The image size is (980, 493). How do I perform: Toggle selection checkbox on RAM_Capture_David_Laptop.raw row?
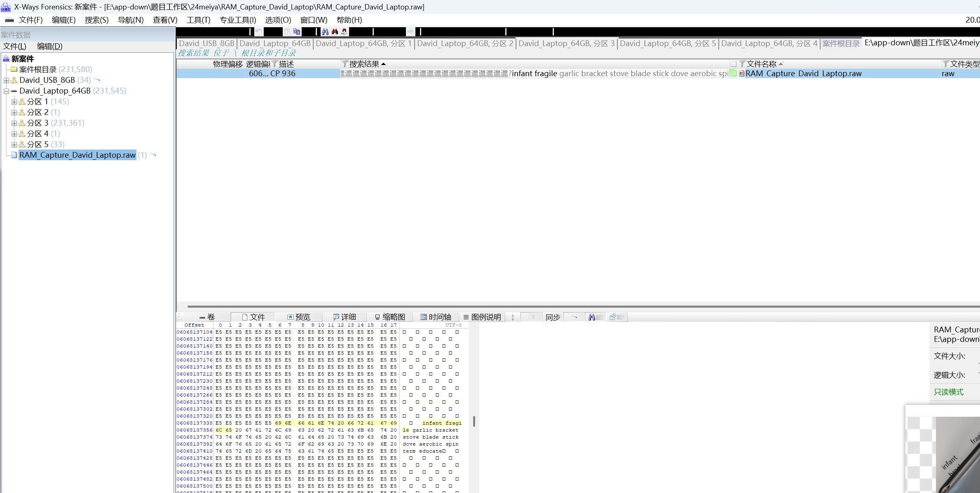(x=733, y=73)
